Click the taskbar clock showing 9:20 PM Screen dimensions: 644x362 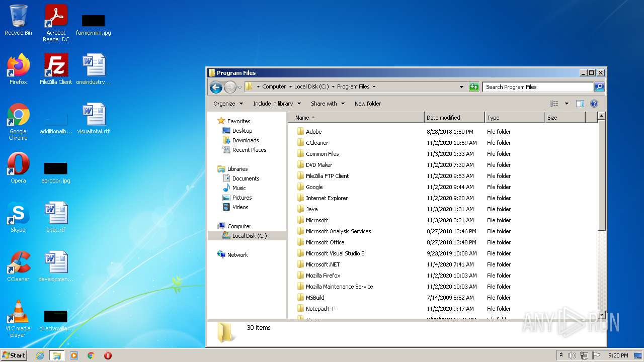[x=618, y=355]
